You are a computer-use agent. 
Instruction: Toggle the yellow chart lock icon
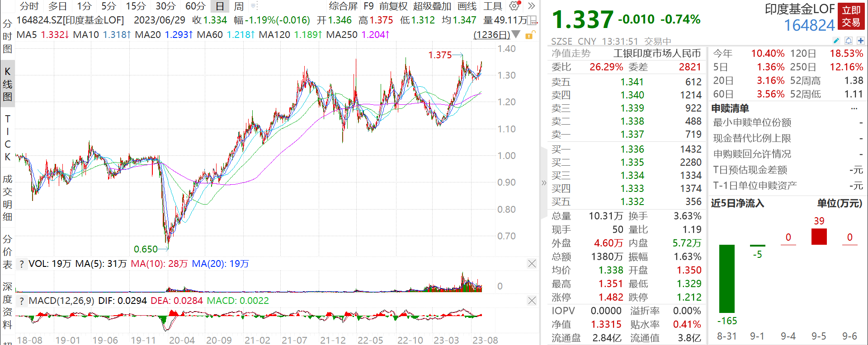click(530, 35)
